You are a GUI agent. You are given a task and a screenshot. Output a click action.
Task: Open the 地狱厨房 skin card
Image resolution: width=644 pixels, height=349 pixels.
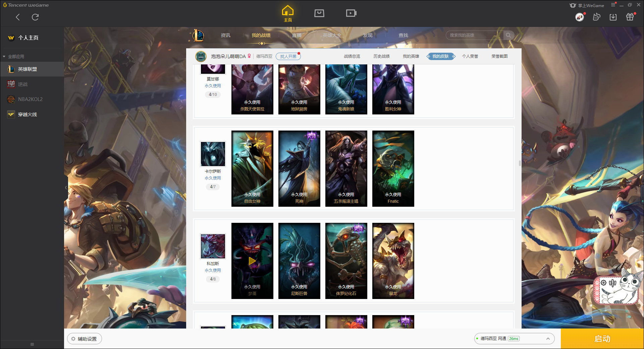299,89
